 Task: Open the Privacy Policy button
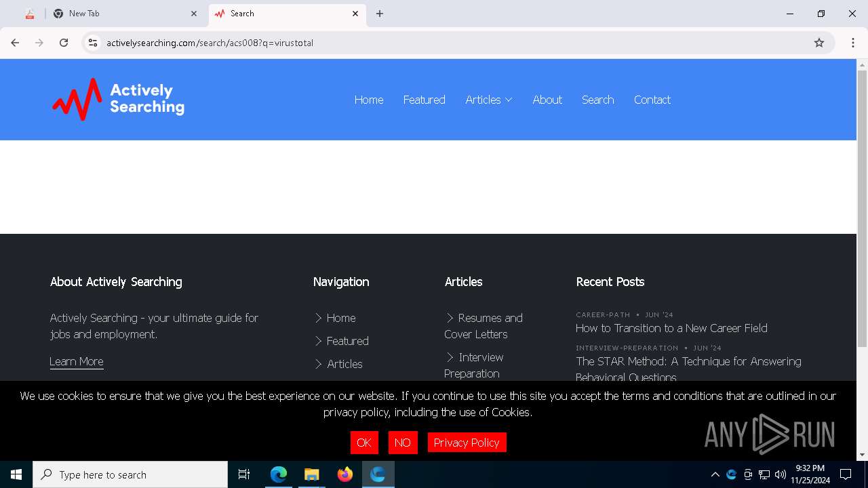point(467,443)
